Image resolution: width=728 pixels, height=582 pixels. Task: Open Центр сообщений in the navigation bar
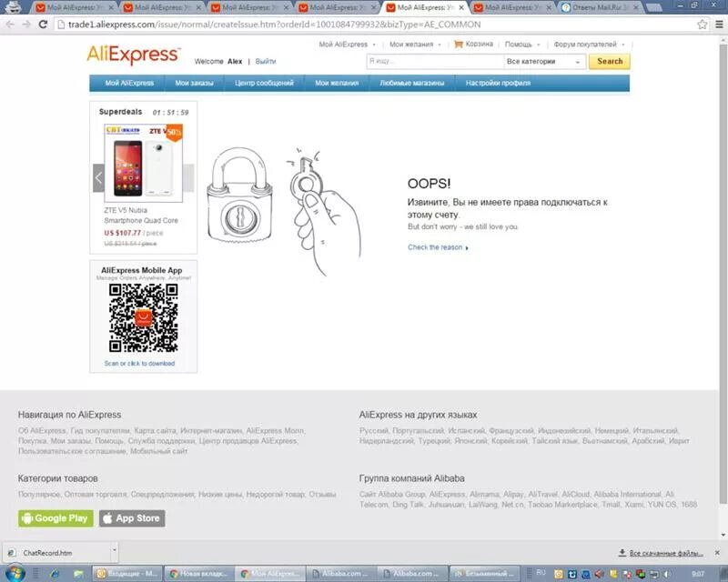point(264,83)
